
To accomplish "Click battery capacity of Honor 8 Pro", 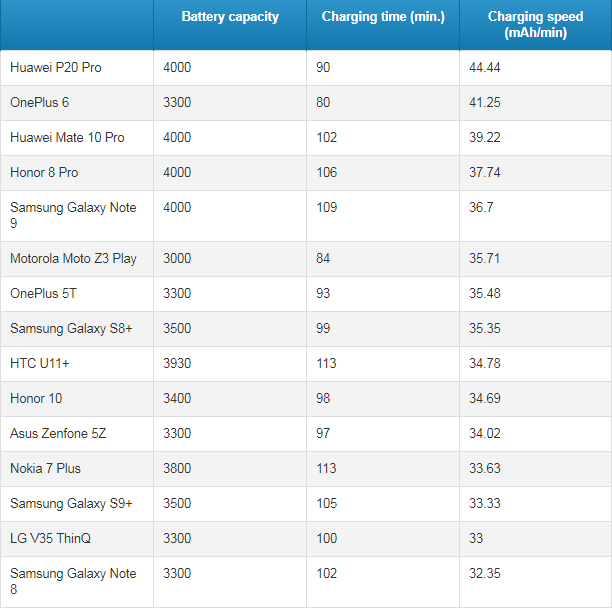I will click(x=177, y=172).
